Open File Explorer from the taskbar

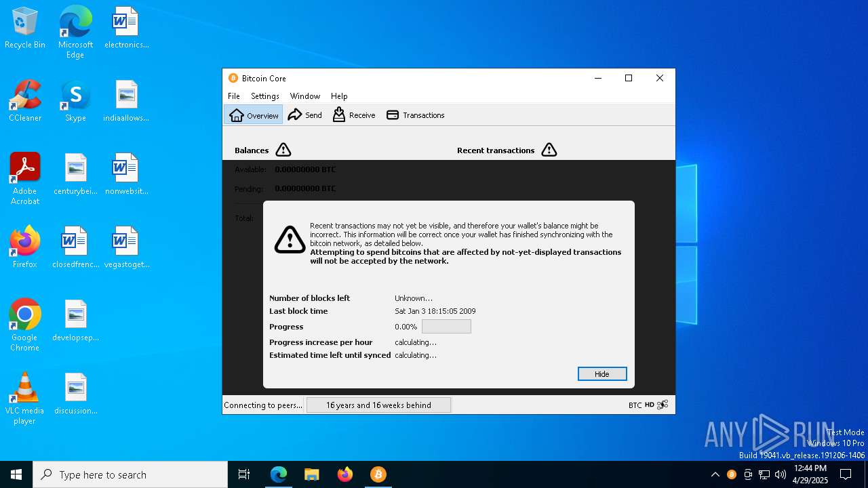(312, 474)
